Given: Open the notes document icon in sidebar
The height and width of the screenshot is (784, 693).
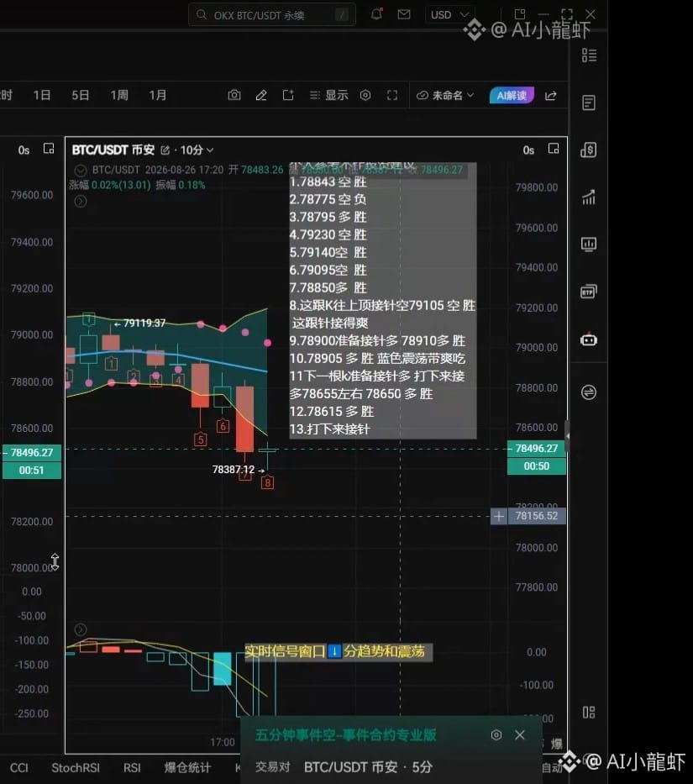Looking at the screenshot, I should click(x=589, y=103).
